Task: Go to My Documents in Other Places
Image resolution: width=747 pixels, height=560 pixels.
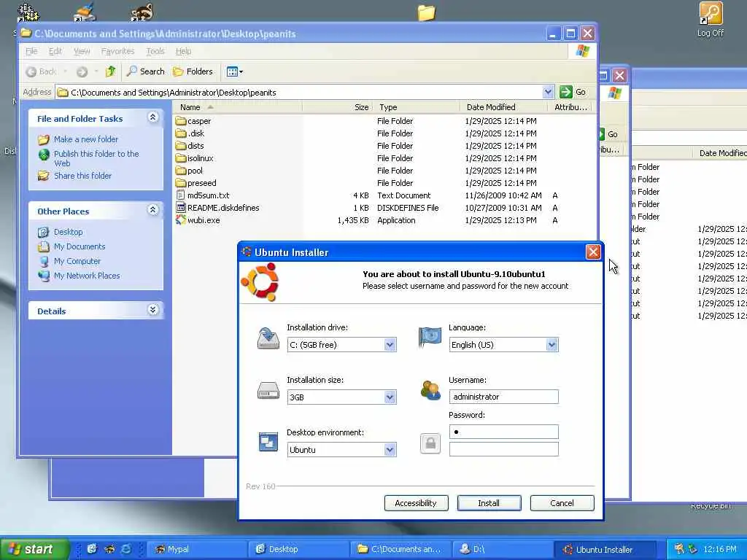Action: point(80,246)
